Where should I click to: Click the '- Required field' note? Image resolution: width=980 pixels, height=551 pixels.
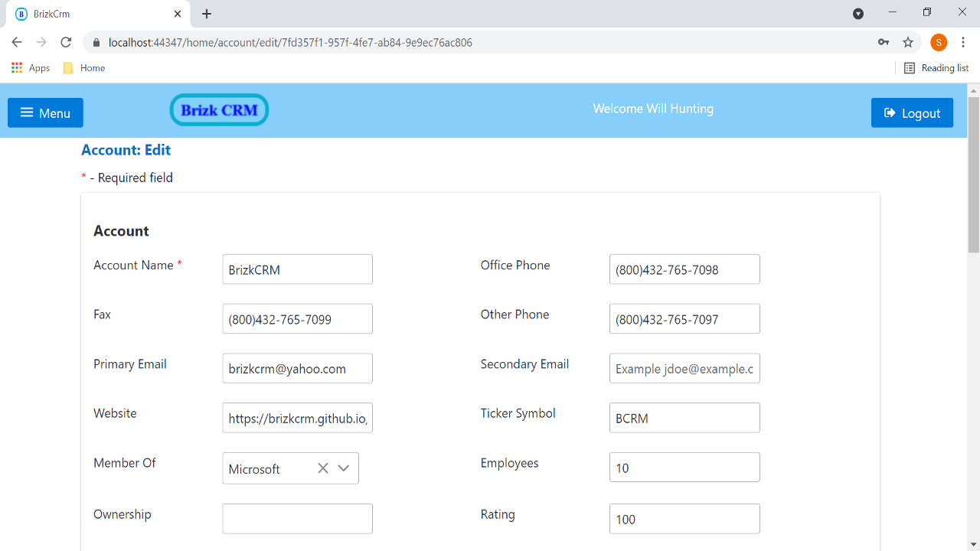[131, 178]
